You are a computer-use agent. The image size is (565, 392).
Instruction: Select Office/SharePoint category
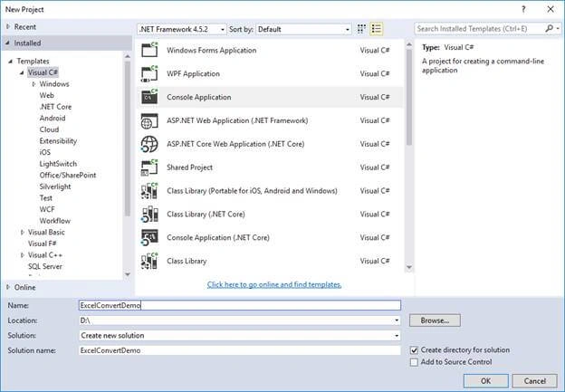(x=68, y=175)
